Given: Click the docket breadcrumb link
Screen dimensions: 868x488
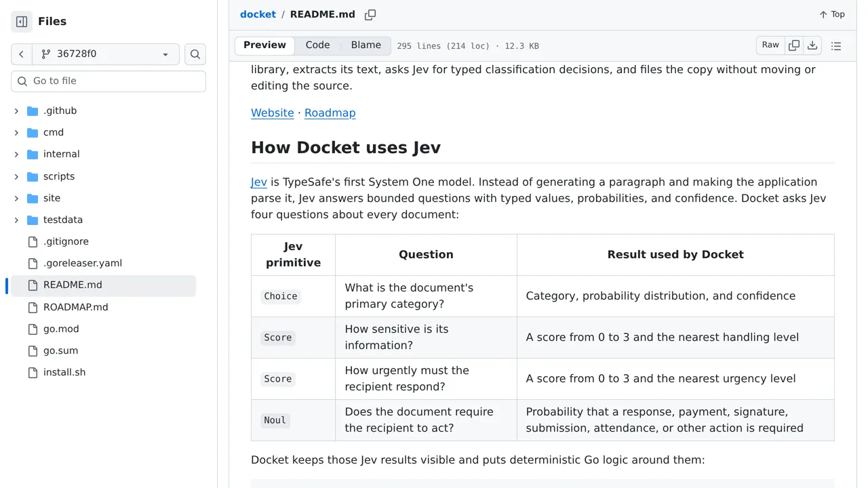Looking at the screenshot, I should 258,14.
